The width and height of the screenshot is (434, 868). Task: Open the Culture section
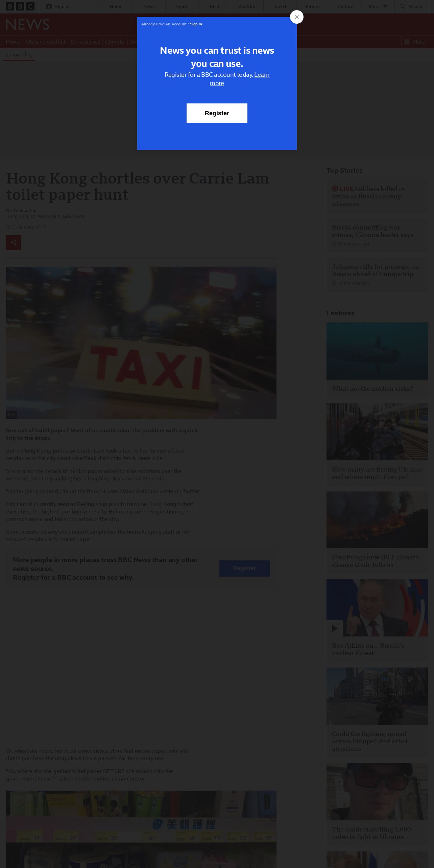click(x=345, y=6)
